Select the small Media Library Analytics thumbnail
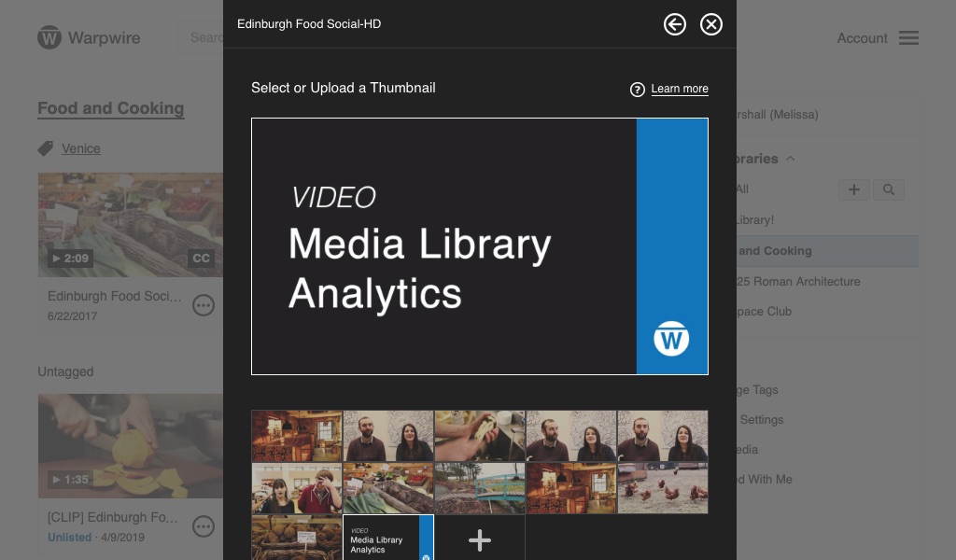Viewport: 956px width, 560px height. tap(388, 538)
